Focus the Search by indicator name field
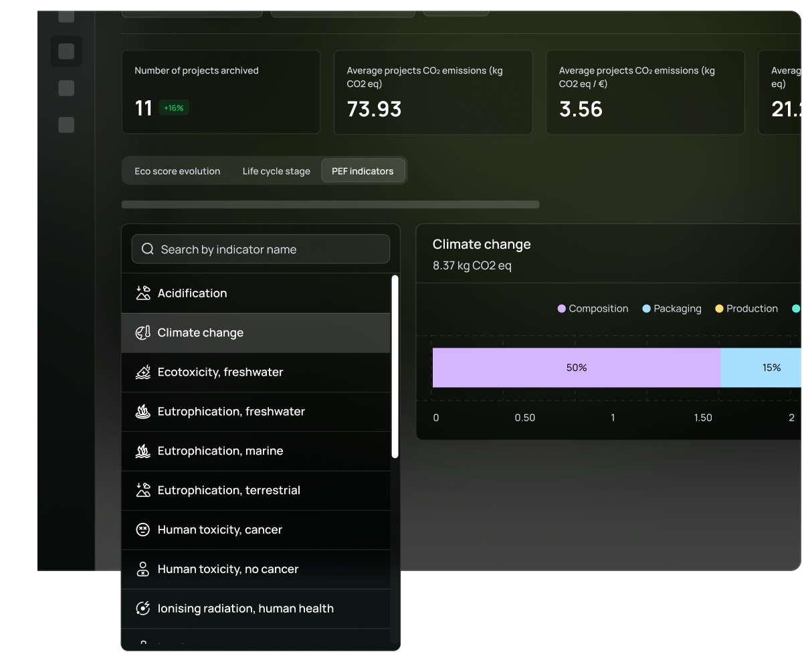808x672 pixels. (x=268, y=249)
